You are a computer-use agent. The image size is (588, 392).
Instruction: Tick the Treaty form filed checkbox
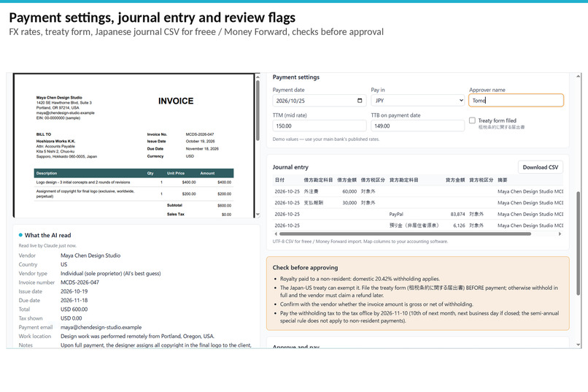[472, 120]
